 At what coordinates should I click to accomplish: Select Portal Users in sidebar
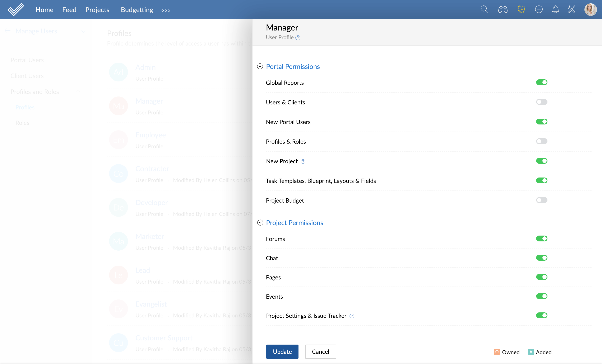tap(27, 60)
